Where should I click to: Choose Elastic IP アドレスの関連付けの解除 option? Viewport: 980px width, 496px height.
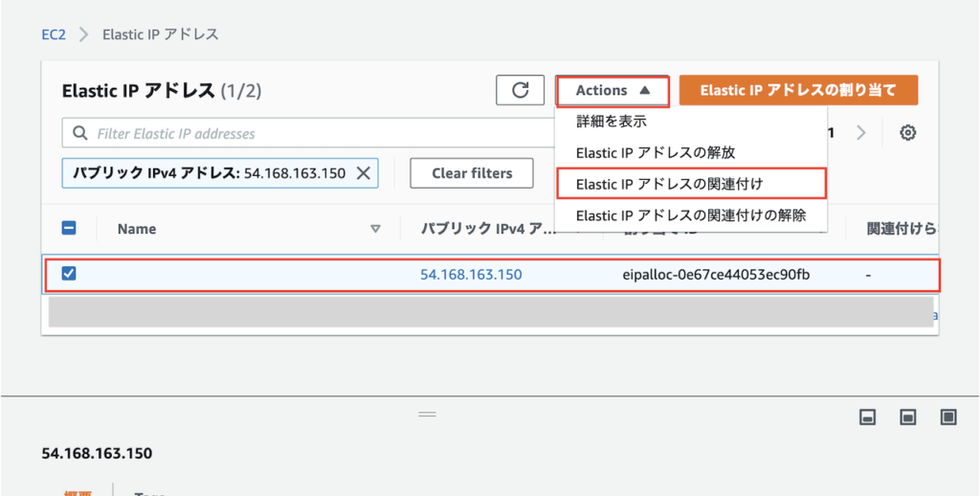(x=690, y=214)
